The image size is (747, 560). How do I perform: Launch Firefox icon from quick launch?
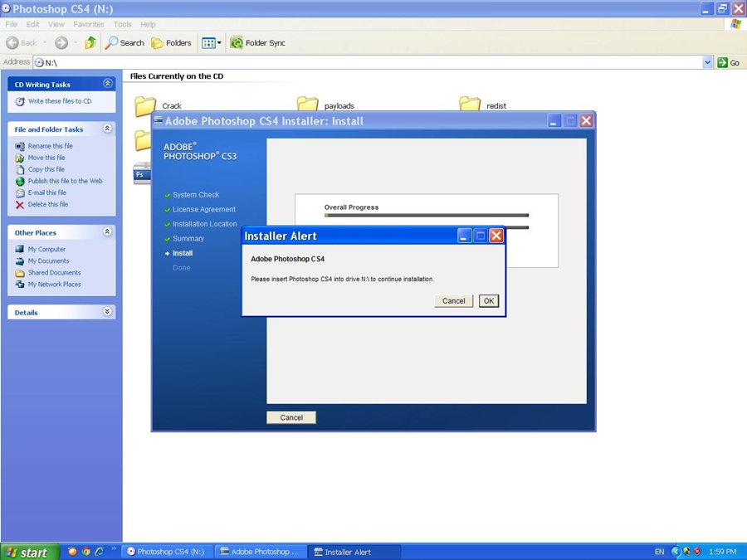(x=72, y=552)
